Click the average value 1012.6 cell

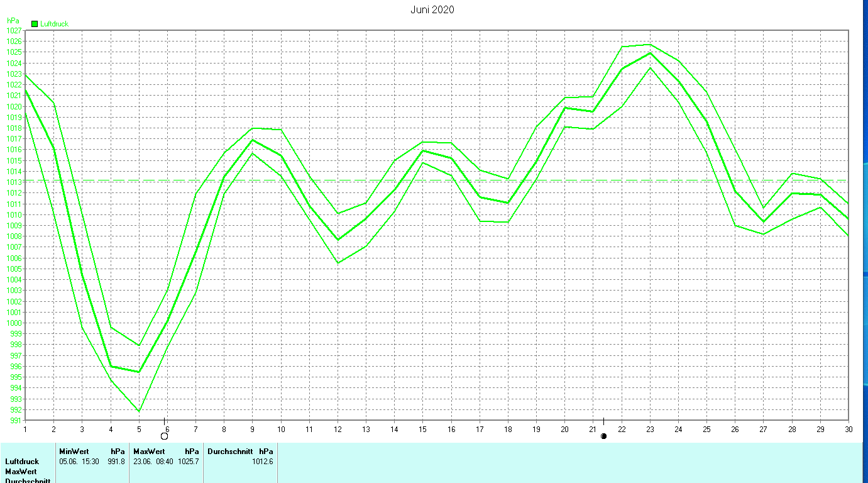coord(263,462)
